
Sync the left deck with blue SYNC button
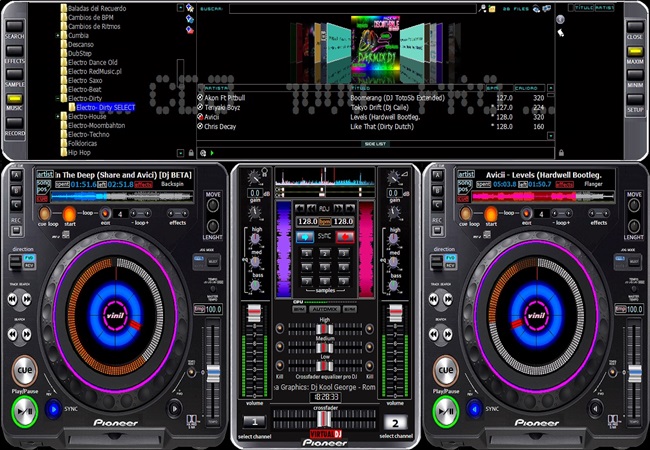53,409
